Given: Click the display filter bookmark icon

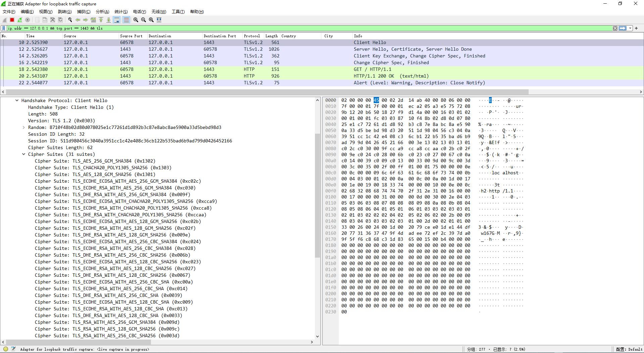Looking at the screenshot, I should [x=4, y=28].
